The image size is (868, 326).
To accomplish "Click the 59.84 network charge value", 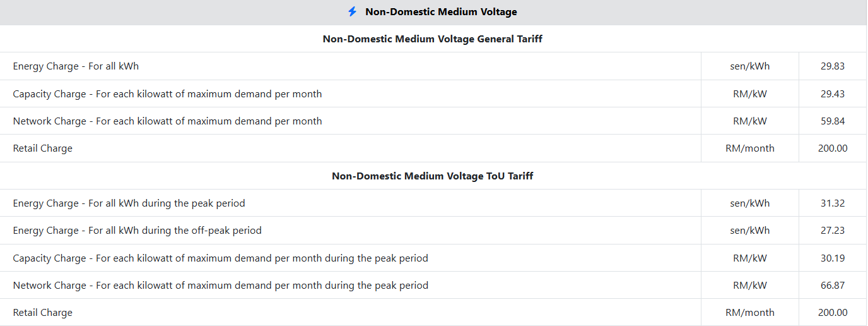I will pos(833,121).
